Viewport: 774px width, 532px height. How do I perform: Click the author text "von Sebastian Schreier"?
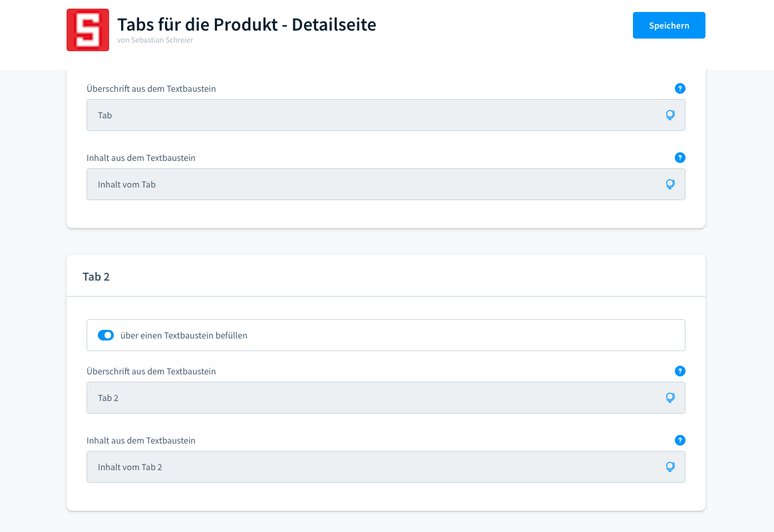[x=155, y=40]
